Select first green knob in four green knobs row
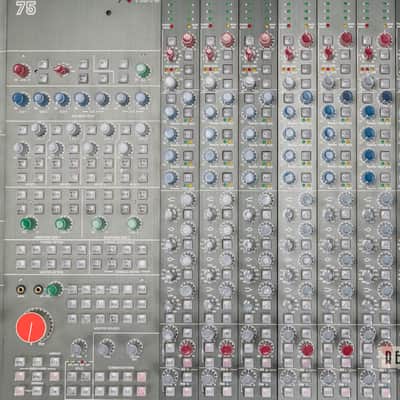The width and height of the screenshot is (400, 400). [x=28, y=223]
